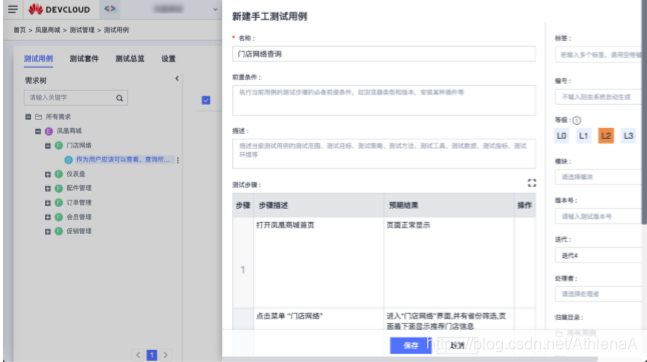Click the purple icon beside 凤凰商城
647x362 pixels.
pyautogui.click(x=49, y=131)
